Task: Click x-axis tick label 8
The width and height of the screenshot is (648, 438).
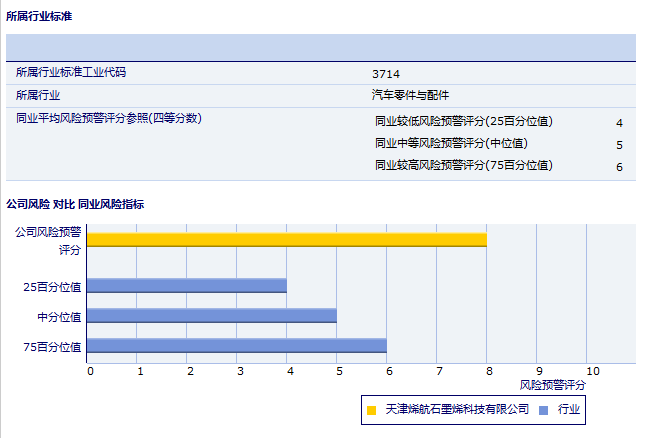Action: [x=489, y=371]
